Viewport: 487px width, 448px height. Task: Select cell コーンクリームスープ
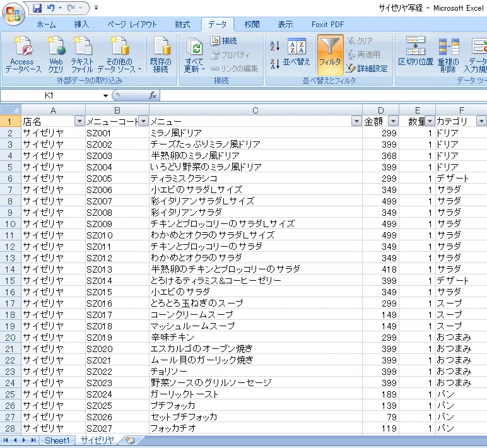255,314
